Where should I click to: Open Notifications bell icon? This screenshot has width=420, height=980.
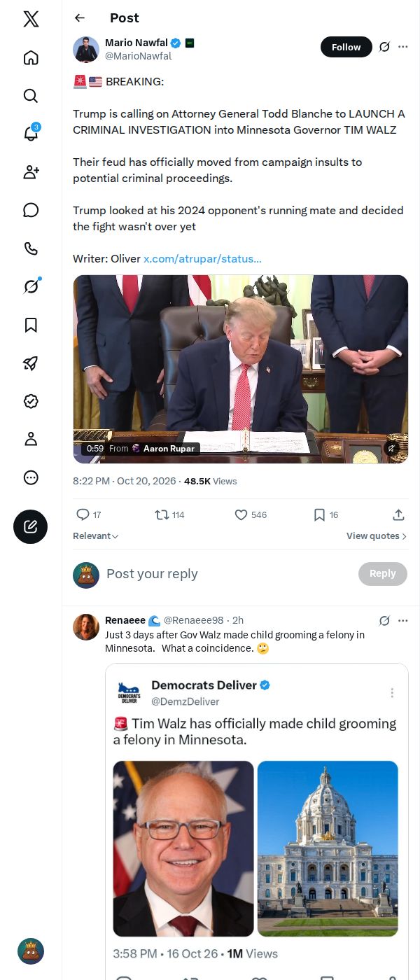point(31,134)
